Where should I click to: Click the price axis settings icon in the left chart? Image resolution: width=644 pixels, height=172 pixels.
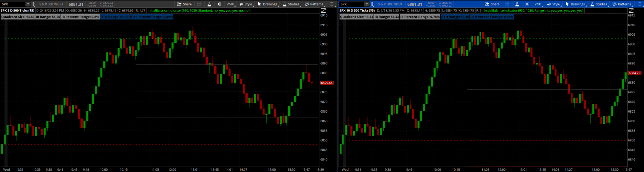(x=323, y=11)
